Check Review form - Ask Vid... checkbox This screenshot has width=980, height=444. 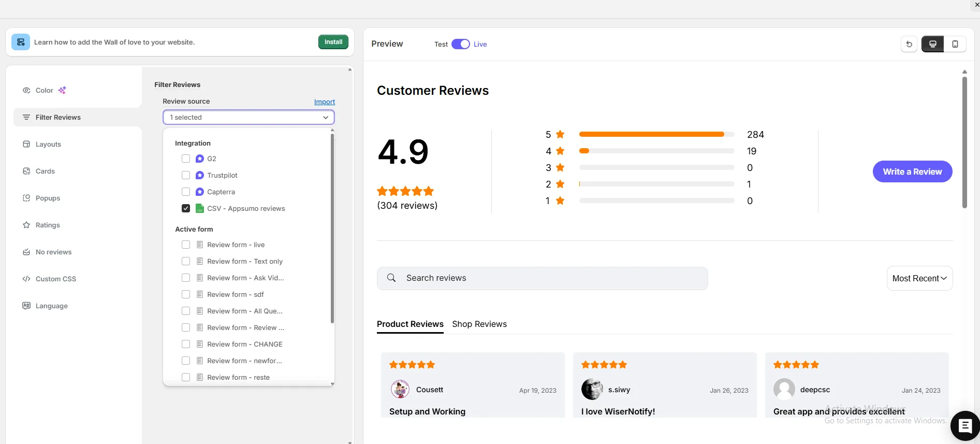(x=186, y=278)
